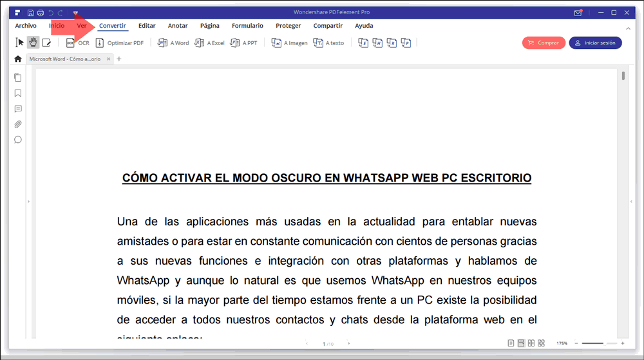Convert document with A PPT
The height and width of the screenshot is (360, 644).
(243, 43)
